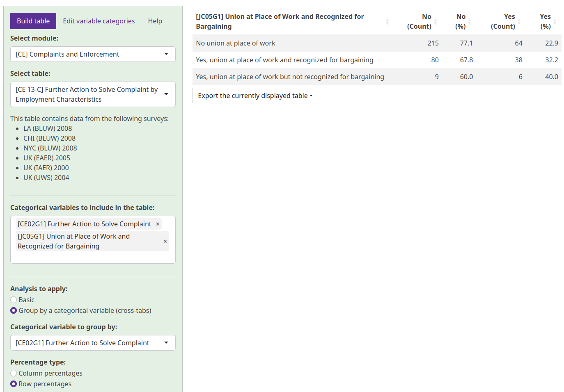
Task: Click inside the categorical variables input box
Action: click(93, 257)
